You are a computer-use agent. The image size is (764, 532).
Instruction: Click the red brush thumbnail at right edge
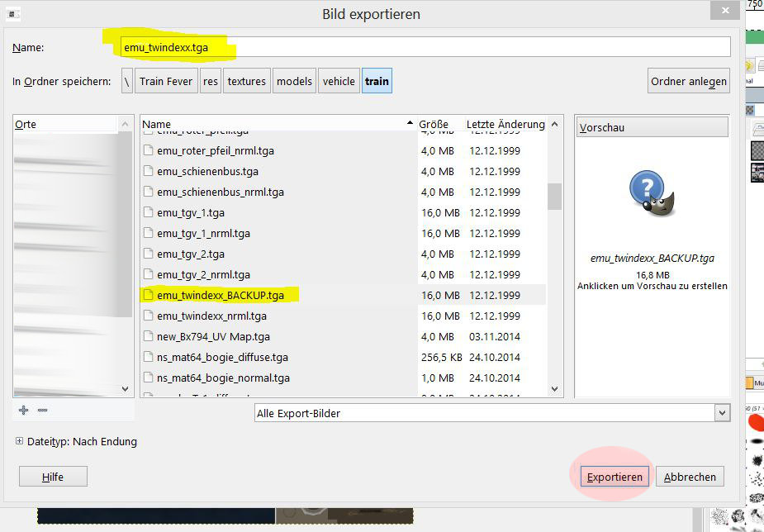(x=756, y=422)
